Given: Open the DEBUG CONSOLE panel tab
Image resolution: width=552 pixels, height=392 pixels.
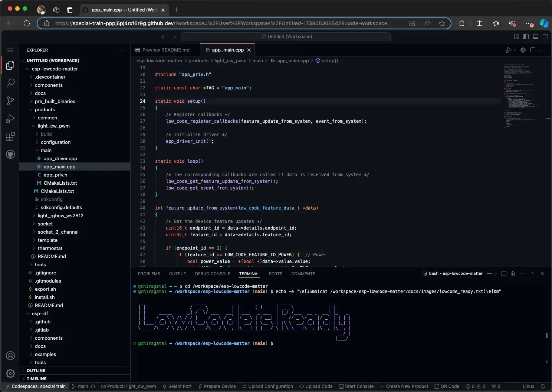Looking at the screenshot, I should [212, 274].
